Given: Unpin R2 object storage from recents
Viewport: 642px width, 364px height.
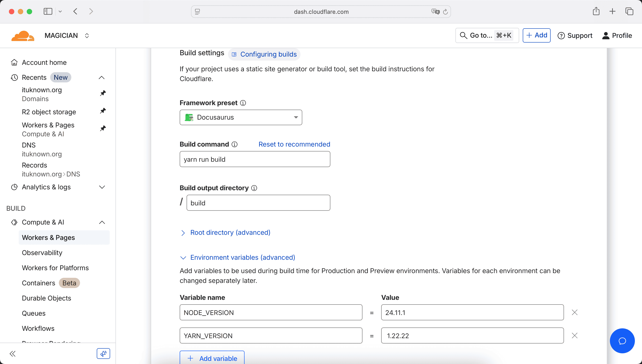Looking at the screenshot, I should pos(103,111).
